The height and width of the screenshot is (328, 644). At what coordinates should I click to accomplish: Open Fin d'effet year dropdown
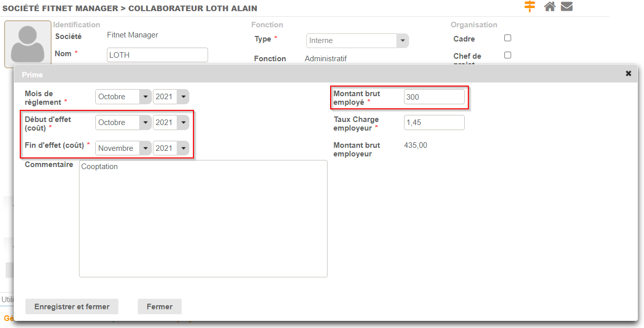pos(171,148)
